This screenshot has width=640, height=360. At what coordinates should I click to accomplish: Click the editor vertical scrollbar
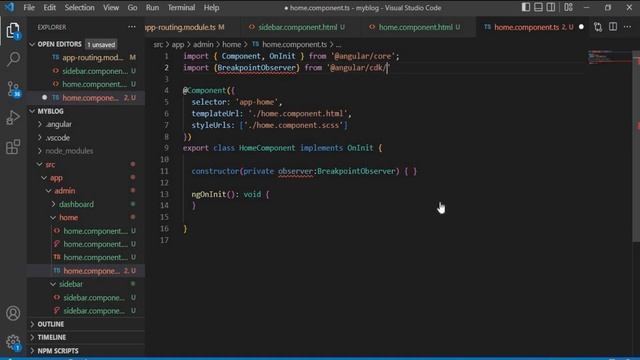point(636,146)
